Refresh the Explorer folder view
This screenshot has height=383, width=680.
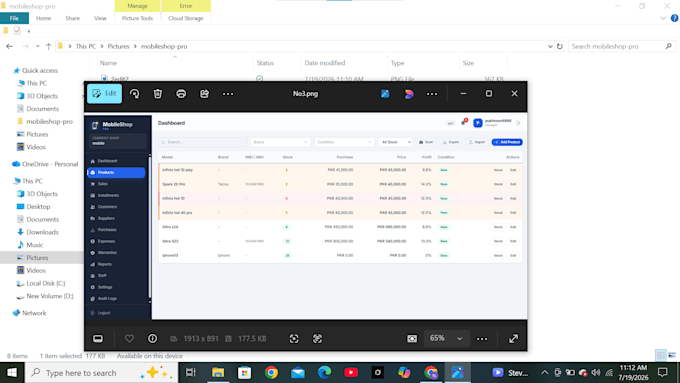click(x=559, y=46)
